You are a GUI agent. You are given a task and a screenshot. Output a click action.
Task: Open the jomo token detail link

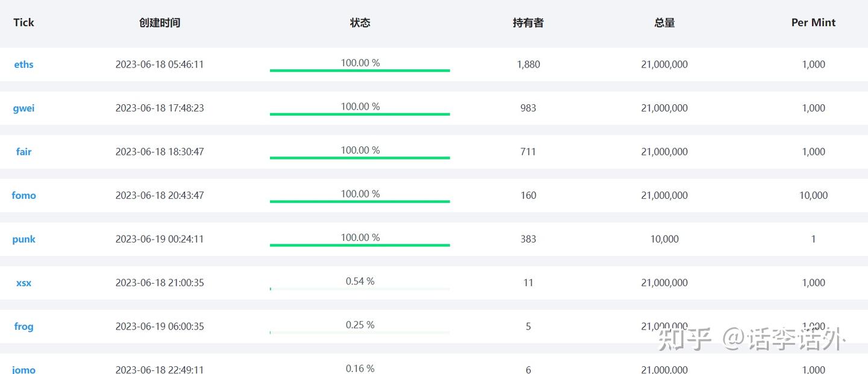tap(24, 370)
